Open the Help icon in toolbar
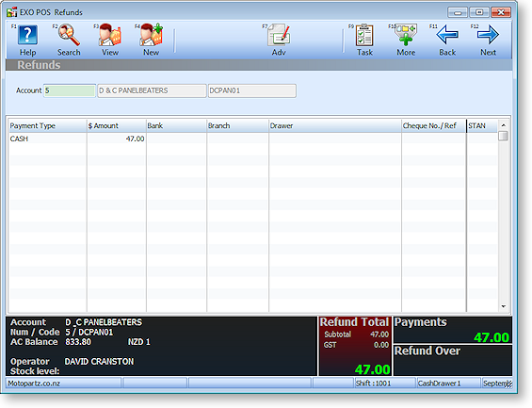The width and height of the screenshot is (532, 408). (28, 35)
